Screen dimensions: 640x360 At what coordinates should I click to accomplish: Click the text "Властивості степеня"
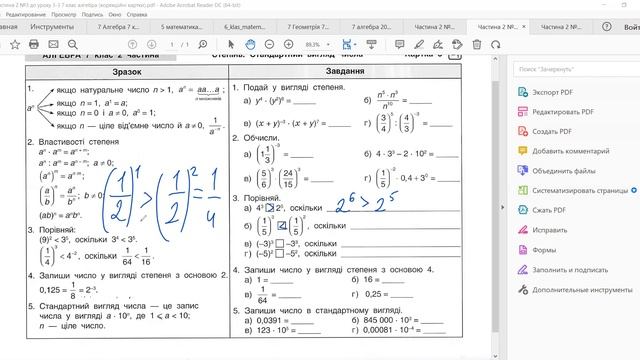[79, 142]
